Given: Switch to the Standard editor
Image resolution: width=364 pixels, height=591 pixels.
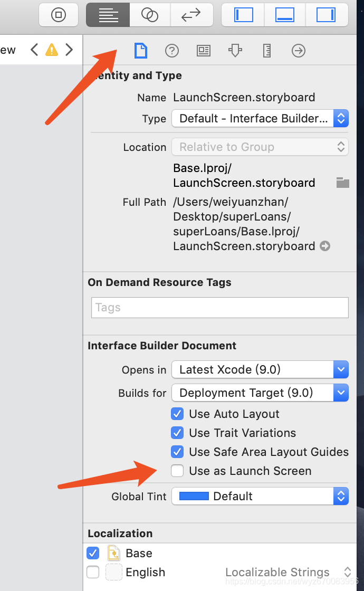Looking at the screenshot, I should (108, 15).
